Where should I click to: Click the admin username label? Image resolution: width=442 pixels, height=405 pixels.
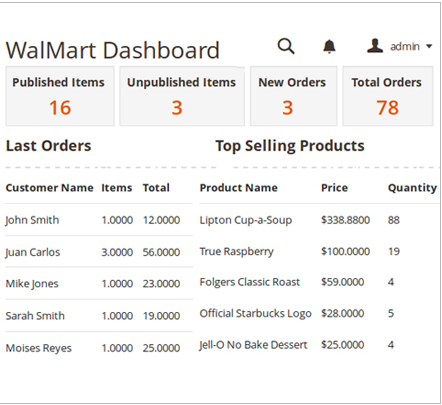[405, 47]
